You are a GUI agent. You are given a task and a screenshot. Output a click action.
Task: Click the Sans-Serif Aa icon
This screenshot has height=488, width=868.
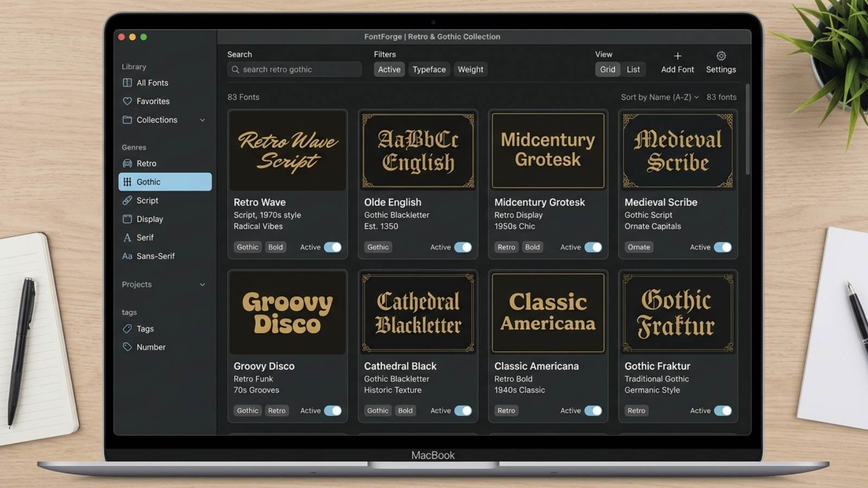127,256
